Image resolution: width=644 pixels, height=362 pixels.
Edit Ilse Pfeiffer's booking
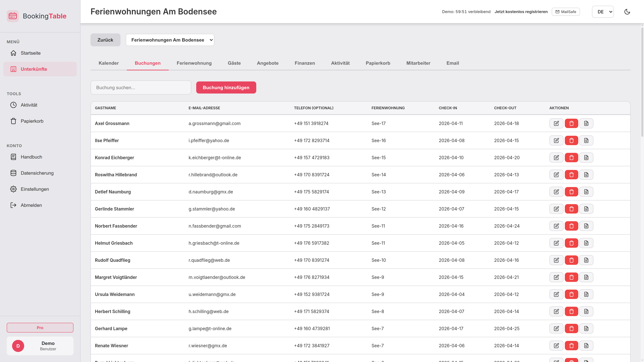[556, 140]
